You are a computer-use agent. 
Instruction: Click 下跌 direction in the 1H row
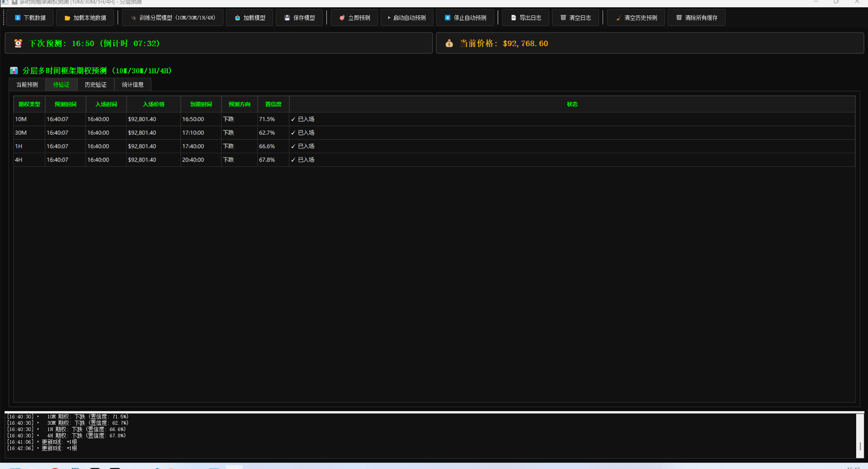240,146
